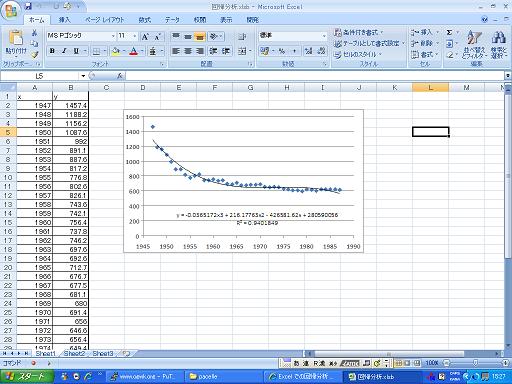Open Cell Styles dropdown
The image size is (512, 384).
pyautogui.click(x=358, y=54)
